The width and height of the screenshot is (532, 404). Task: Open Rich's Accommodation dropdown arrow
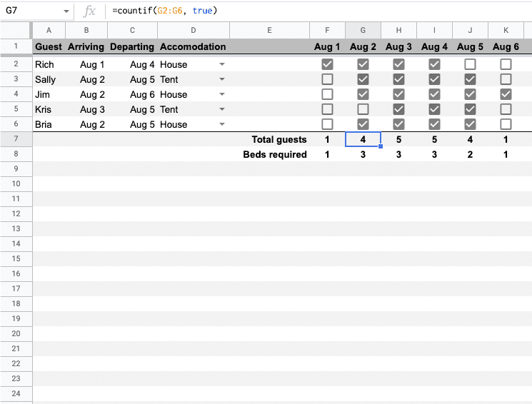point(221,64)
